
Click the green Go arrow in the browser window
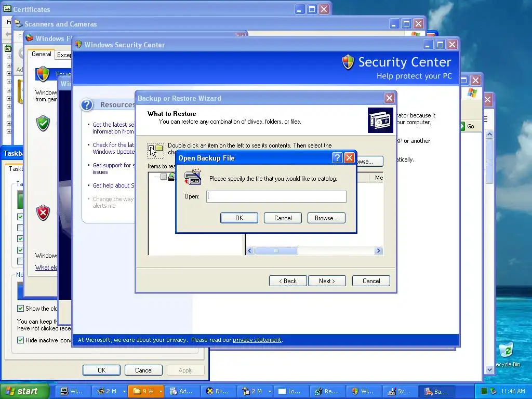pyautogui.click(x=462, y=126)
